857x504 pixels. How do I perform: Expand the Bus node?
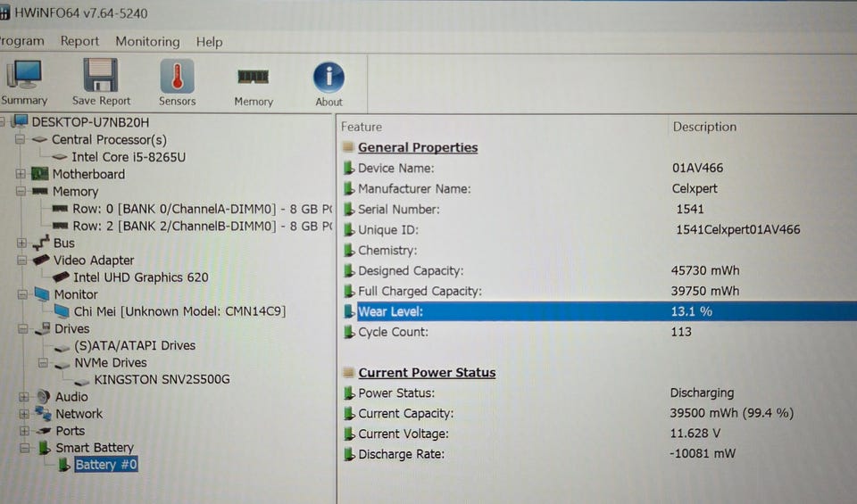(21, 243)
